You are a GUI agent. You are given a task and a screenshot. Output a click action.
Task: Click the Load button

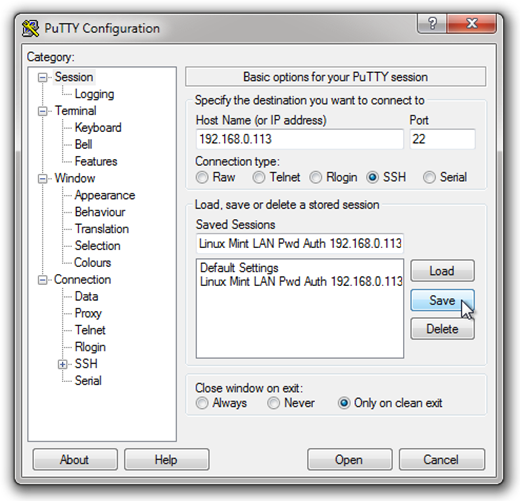pyautogui.click(x=442, y=271)
